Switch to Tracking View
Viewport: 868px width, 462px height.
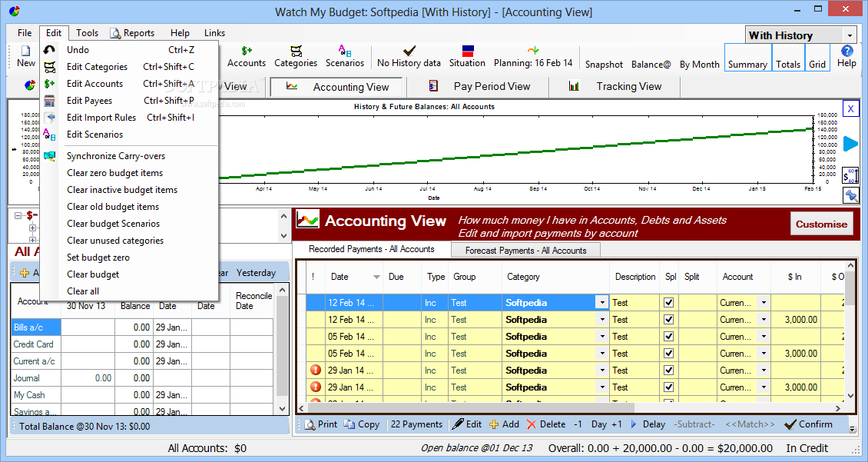click(615, 86)
